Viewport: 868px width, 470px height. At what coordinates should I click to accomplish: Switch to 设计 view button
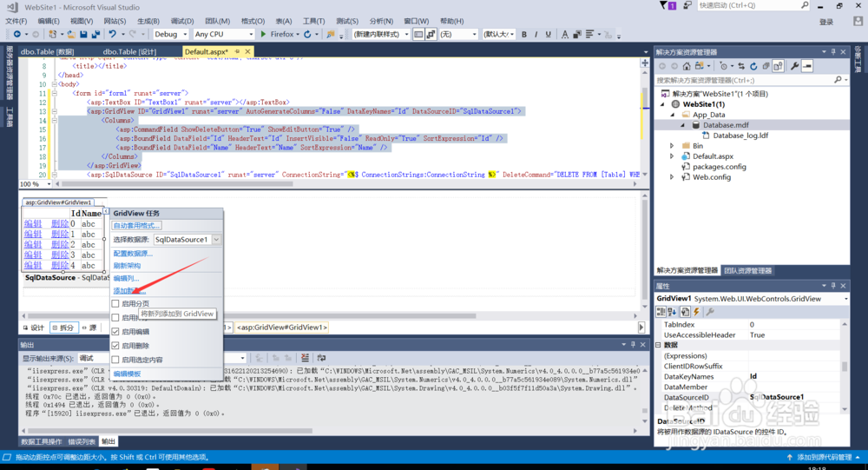click(34, 328)
